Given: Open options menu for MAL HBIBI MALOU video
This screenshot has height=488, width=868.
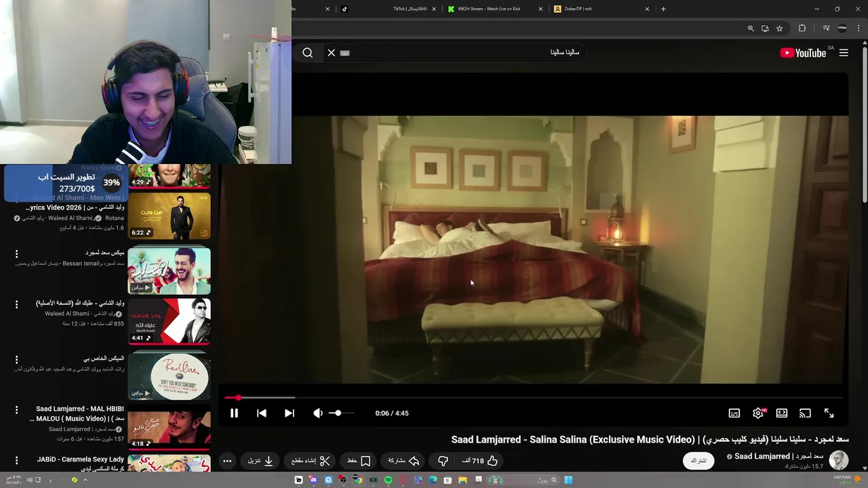Looking at the screenshot, I should 17,411.
